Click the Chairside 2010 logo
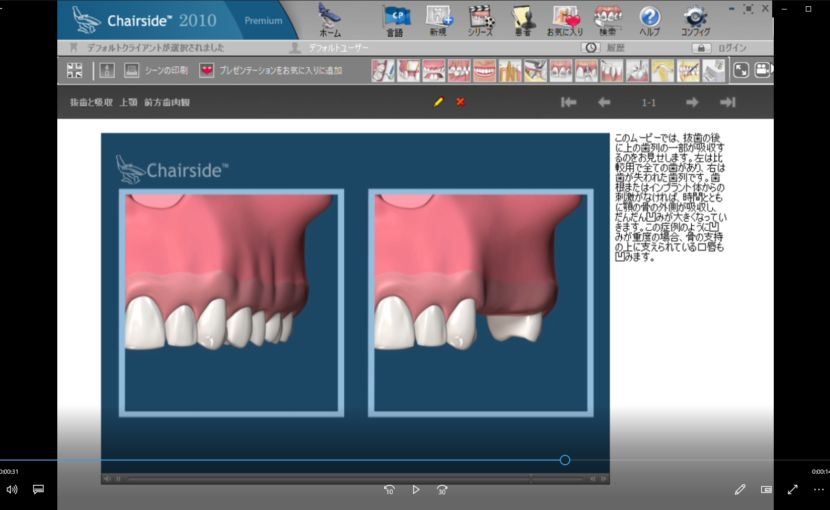This screenshot has height=510, width=830. [x=145, y=20]
